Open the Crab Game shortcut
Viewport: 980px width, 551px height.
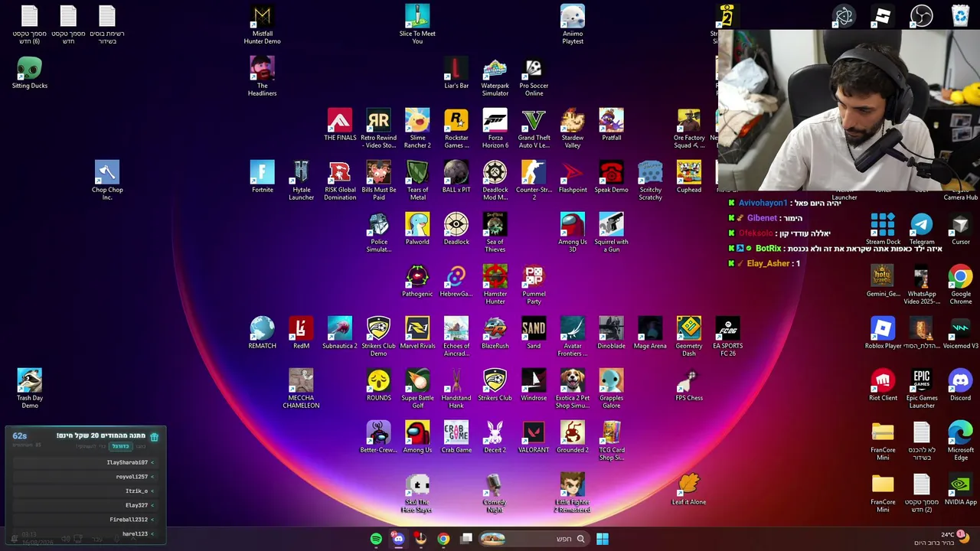pos(456,438)
